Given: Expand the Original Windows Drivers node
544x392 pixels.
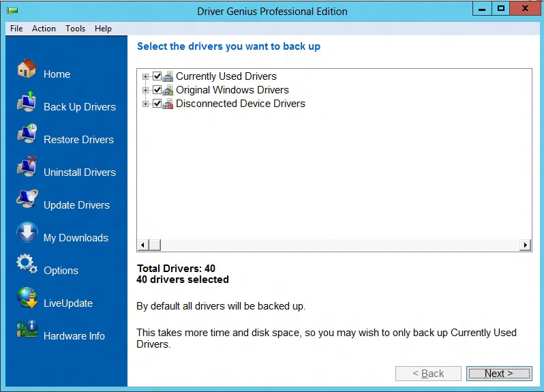Looking at the screenshot, I should (x=145, y=90).
